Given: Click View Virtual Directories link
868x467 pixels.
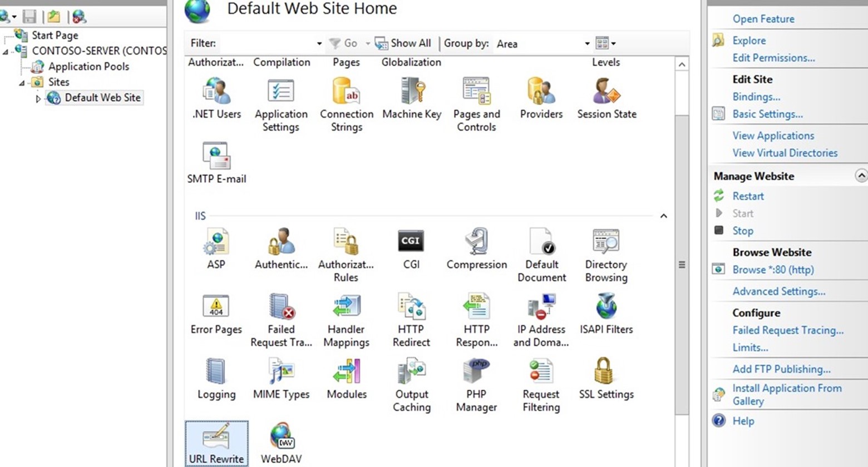Looking at the screenshot, I should pos(785,153).
